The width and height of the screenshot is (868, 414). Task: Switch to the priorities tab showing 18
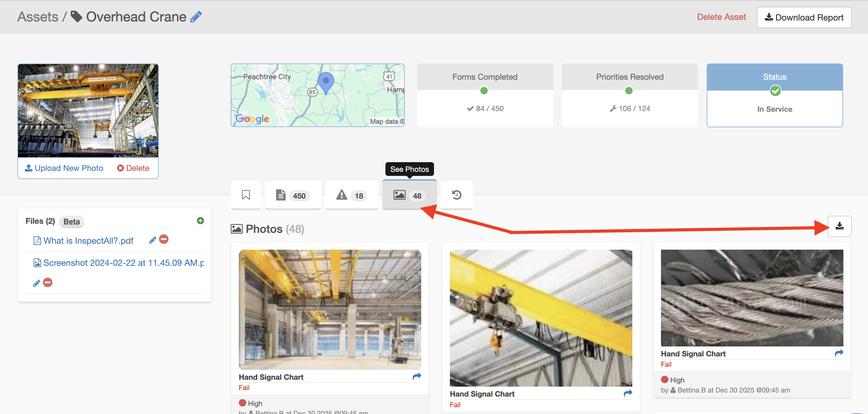click(351, 195)
